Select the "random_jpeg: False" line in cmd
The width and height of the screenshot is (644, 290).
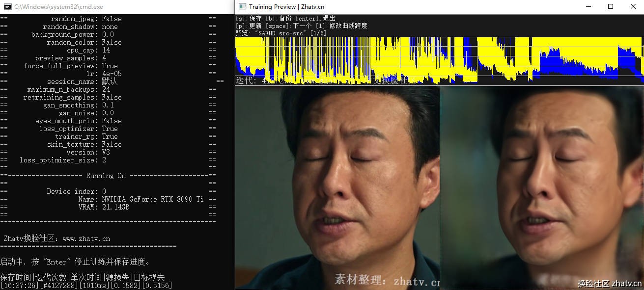[86, 19]
